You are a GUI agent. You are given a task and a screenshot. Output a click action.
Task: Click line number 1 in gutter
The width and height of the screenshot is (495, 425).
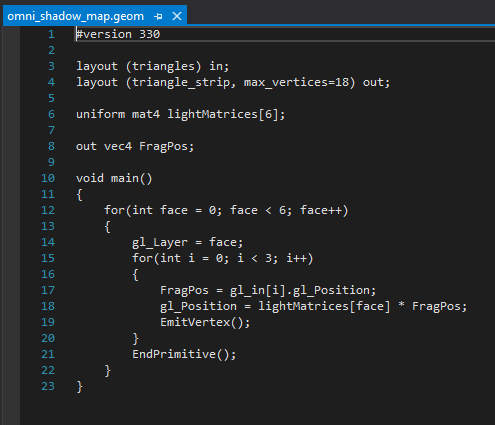[51, 34]
